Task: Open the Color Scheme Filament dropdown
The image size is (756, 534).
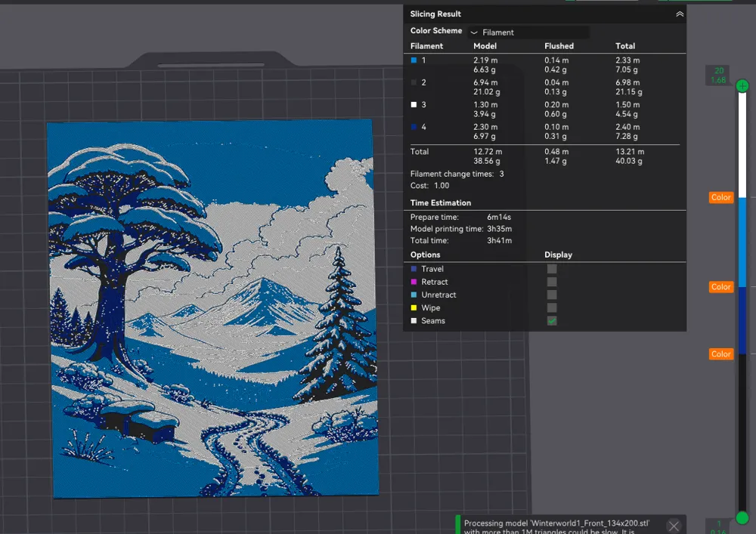Action: [528, 32]
